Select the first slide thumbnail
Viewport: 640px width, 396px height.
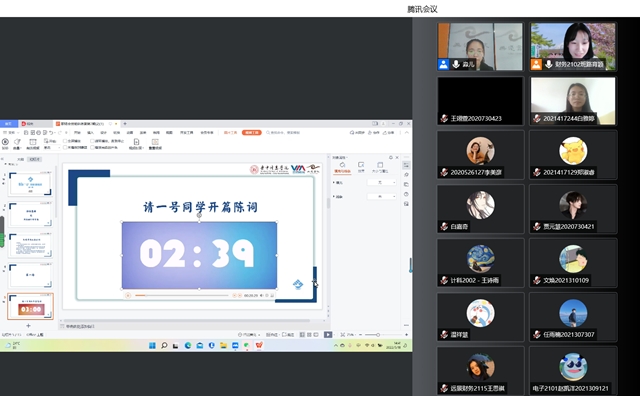pyautogui.click(x=31, y=184)
